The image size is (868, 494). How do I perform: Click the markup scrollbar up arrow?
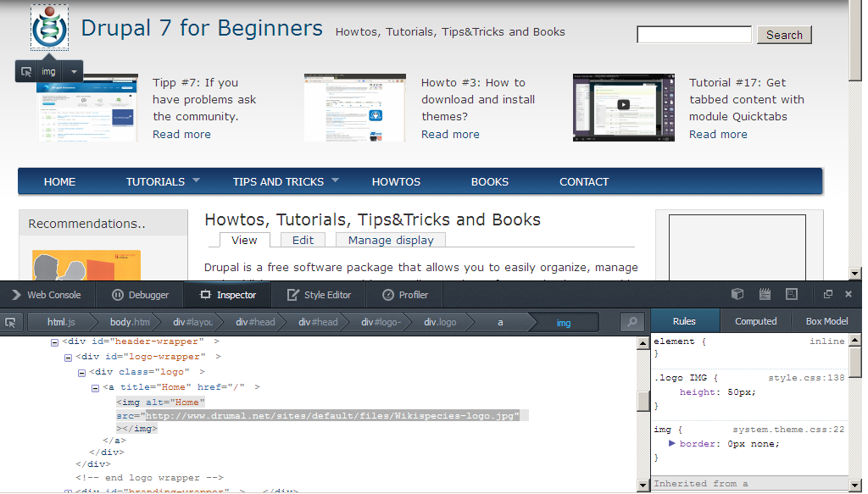click(x=643, y=343)
